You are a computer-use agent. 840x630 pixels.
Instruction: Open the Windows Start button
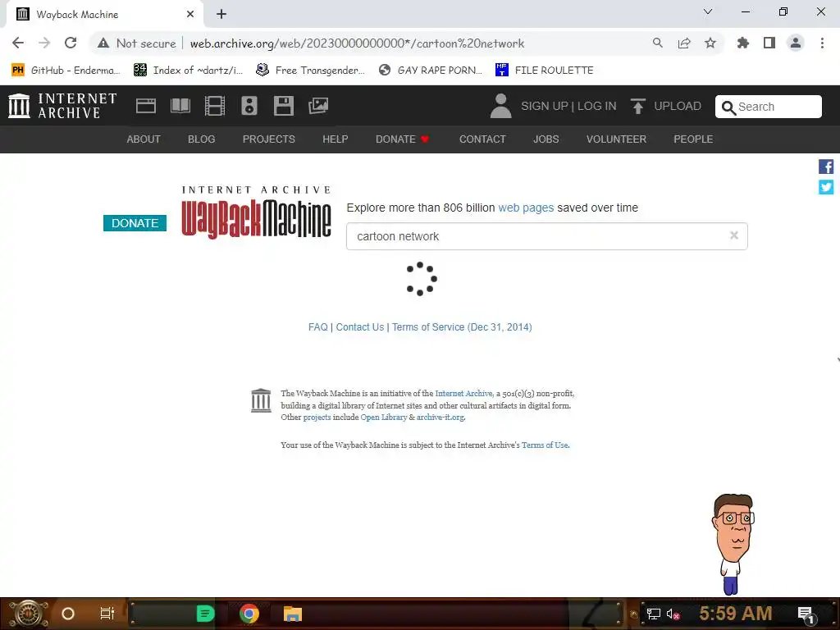click(x=29, y=614)
